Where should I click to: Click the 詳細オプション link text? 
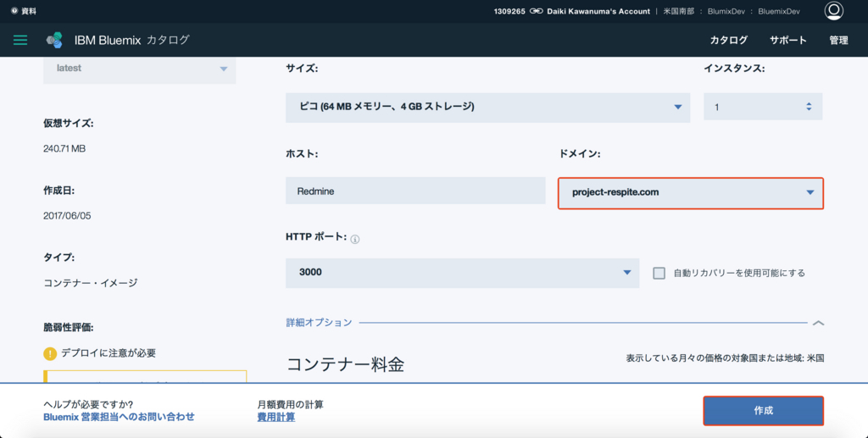click(x=319, y=323)
